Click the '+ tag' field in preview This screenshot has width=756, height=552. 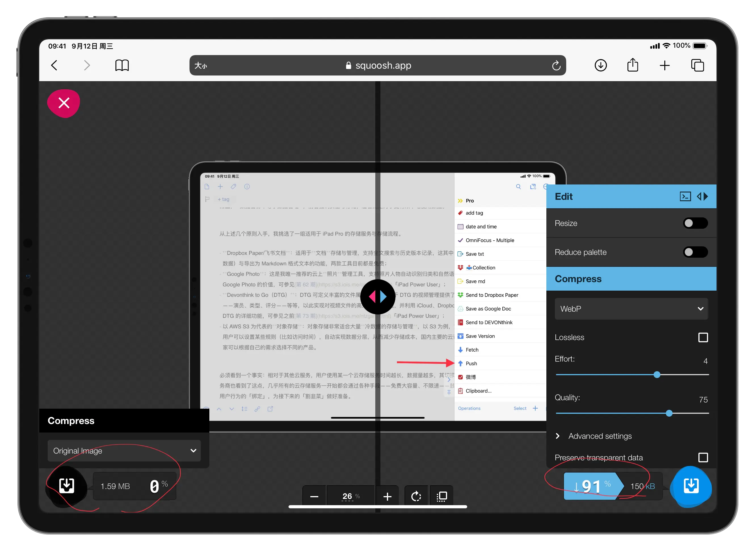(x=223, y=200)
